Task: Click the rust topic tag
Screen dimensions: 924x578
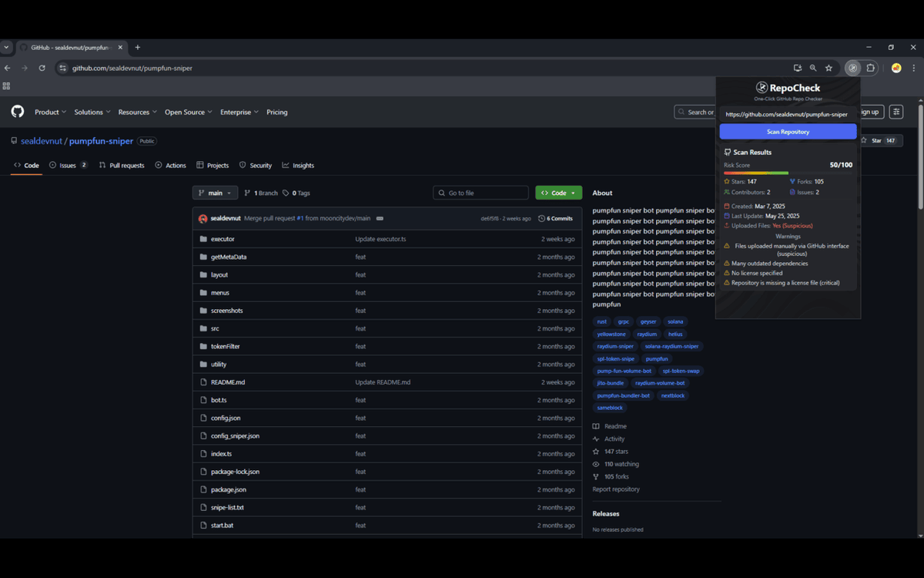Action: click(x=602, y=321)
